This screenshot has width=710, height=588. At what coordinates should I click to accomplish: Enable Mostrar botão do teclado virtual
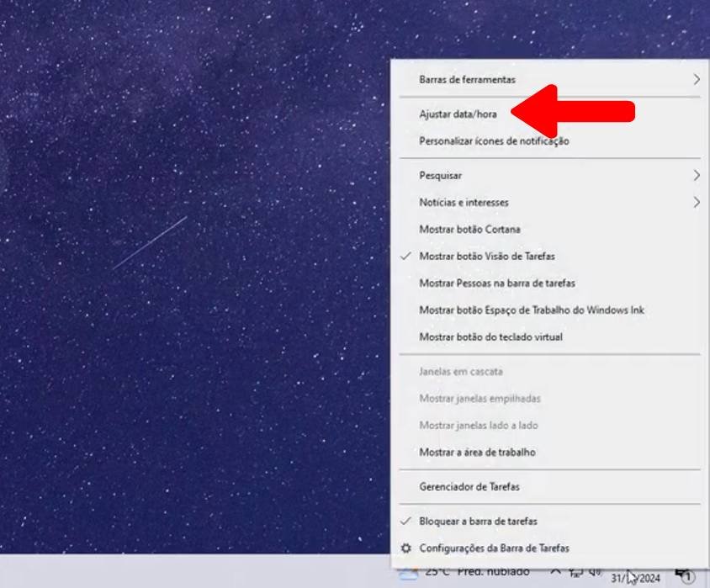tap(490, 336)
